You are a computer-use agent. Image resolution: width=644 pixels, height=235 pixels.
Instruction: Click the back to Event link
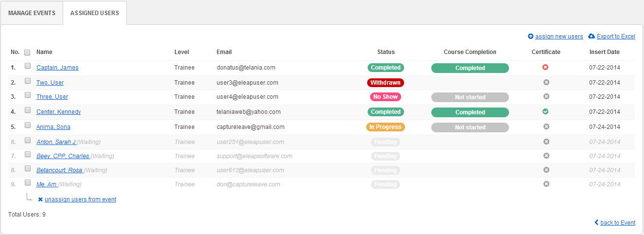pos(617,223)
